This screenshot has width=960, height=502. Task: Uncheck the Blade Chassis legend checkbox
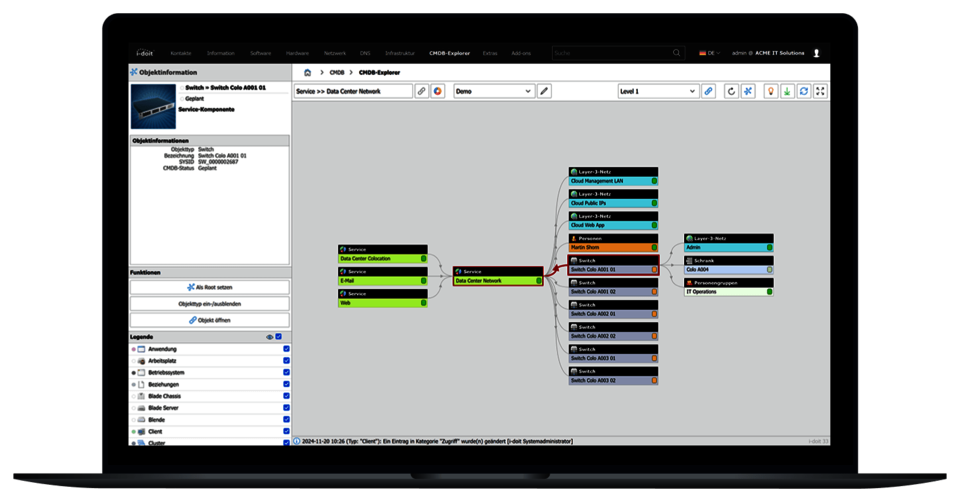(x=286, y=396)
